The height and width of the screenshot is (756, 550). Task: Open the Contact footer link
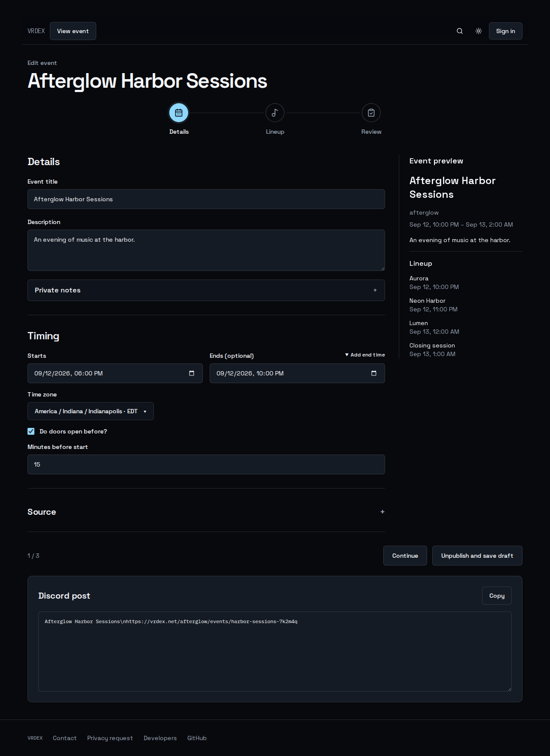pyautogui.click(x=65, y=738)
